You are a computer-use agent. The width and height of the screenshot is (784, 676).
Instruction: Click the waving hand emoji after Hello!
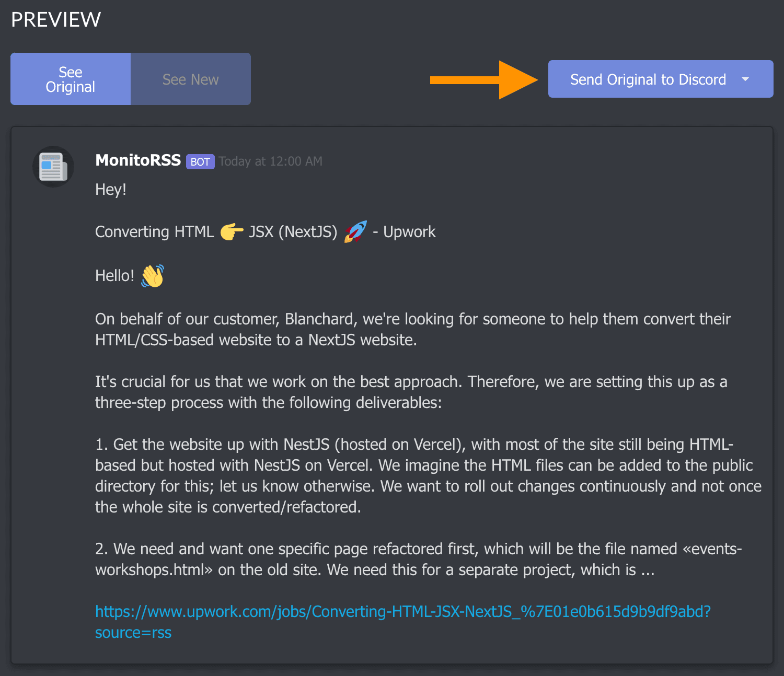tap(153, 275)
